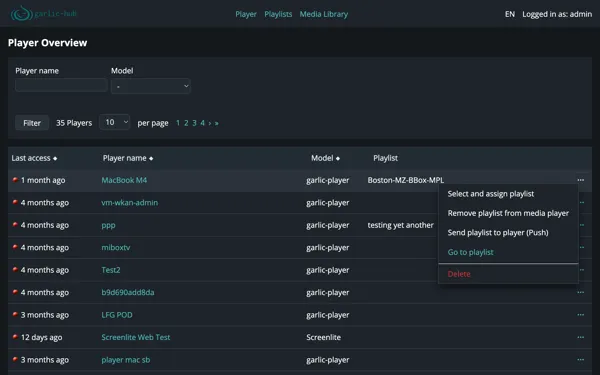Image resolution: width=600 pixels, height=375 pixels.
Task: Sort by Model column
Action: click(x=325, y=158)
